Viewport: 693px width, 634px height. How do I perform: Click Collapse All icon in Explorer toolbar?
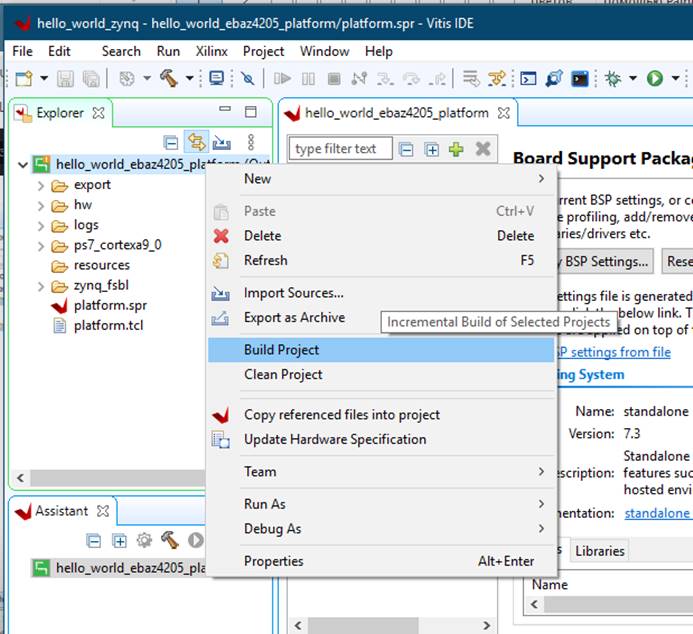[x=171, y=143]
